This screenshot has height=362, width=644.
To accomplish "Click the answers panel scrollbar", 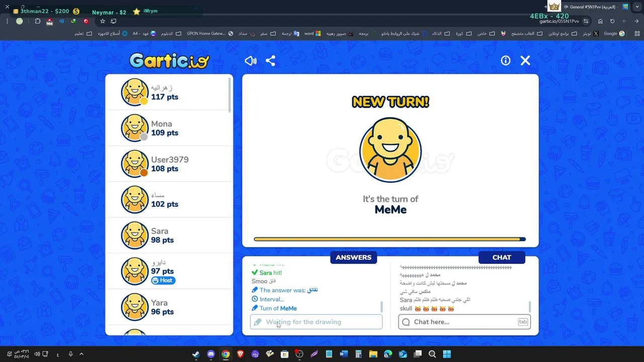I will point(381,307).
